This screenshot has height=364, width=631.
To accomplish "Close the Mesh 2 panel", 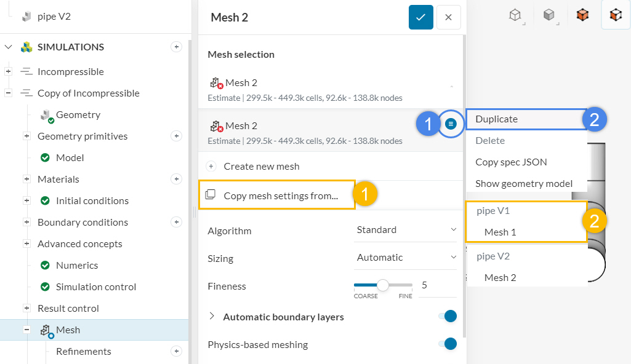I will pyautogui.click(x=448, y=17).
